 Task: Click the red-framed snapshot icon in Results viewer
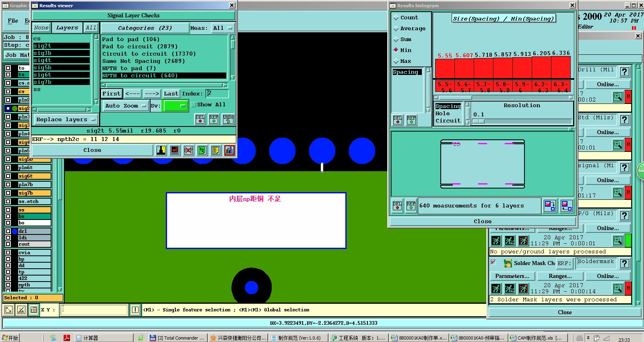[x=175, y=150]
